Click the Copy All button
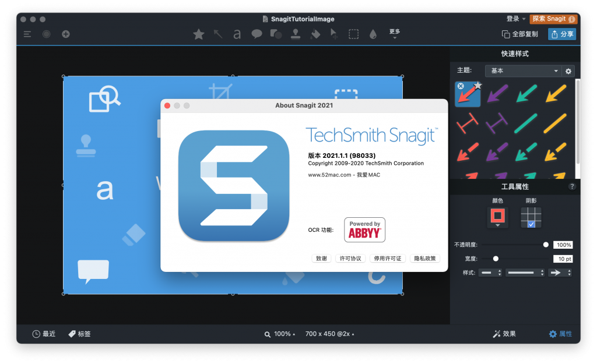The width and height of the screenshot is (597, 364). [x=519, y=34]
